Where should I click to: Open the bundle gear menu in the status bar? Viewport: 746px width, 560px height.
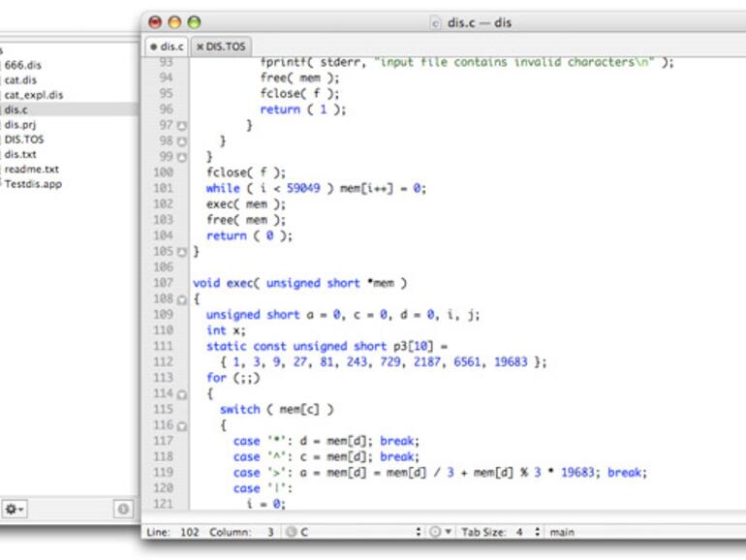tap(436, 532)
